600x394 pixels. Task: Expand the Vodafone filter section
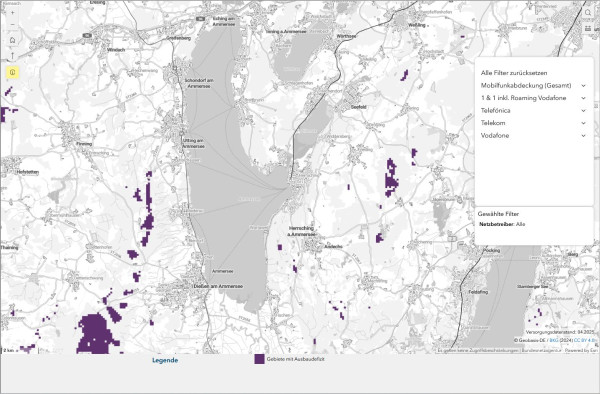(533, 136)
